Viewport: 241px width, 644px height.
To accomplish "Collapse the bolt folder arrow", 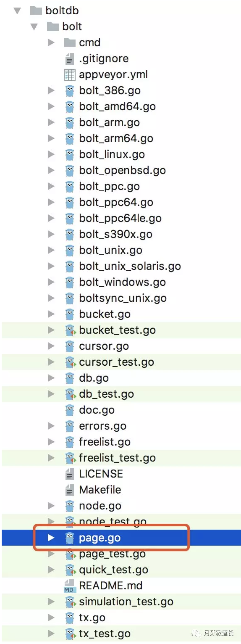I will [34, 27].
